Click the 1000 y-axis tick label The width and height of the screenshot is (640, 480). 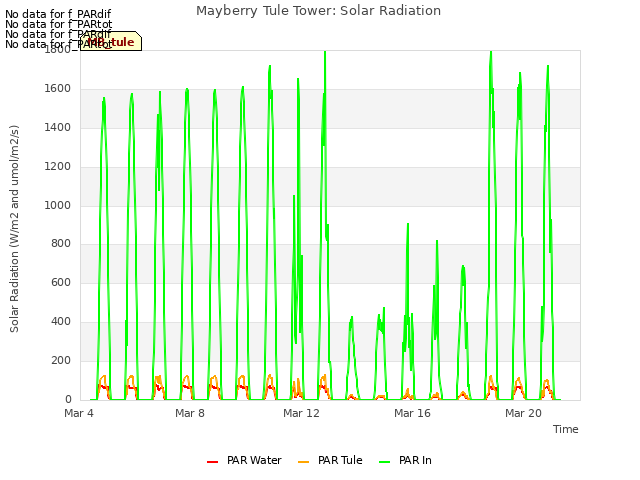point(58,205)
